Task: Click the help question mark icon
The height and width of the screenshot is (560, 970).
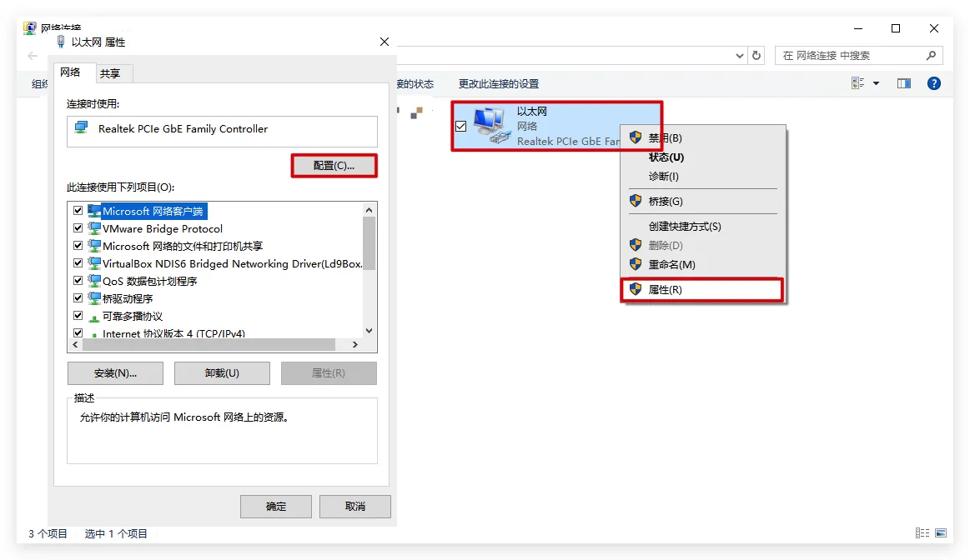Action: point(934,83)
